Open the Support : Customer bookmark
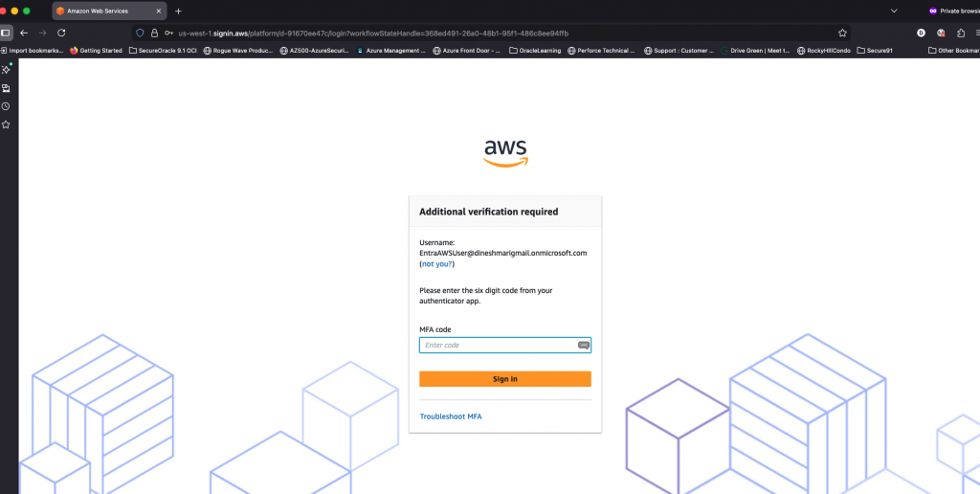The height and width of the screenshot is (494, 980). tap(679, 51)
